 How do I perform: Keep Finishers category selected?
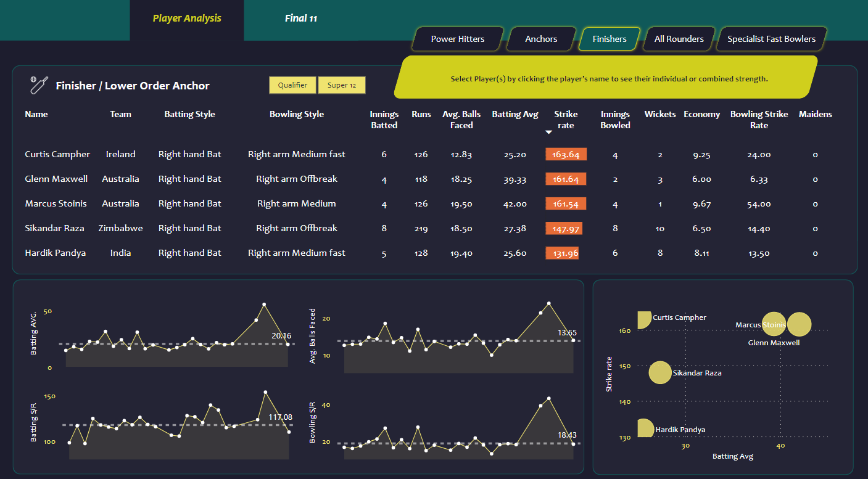point(609,39)
